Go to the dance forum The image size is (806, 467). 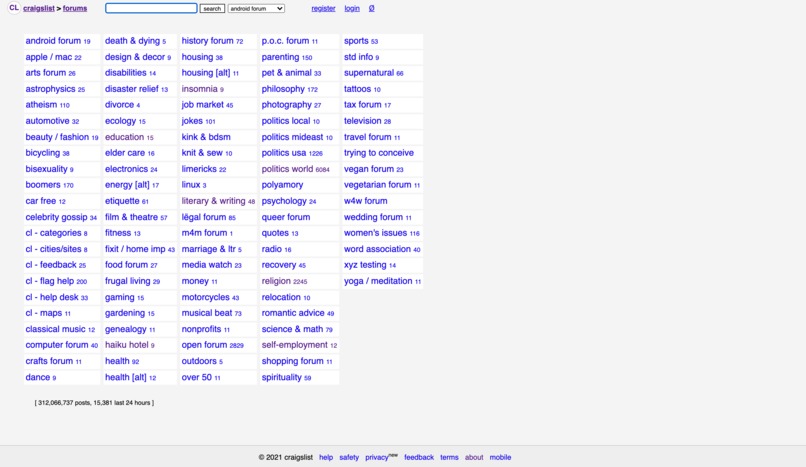38,377
